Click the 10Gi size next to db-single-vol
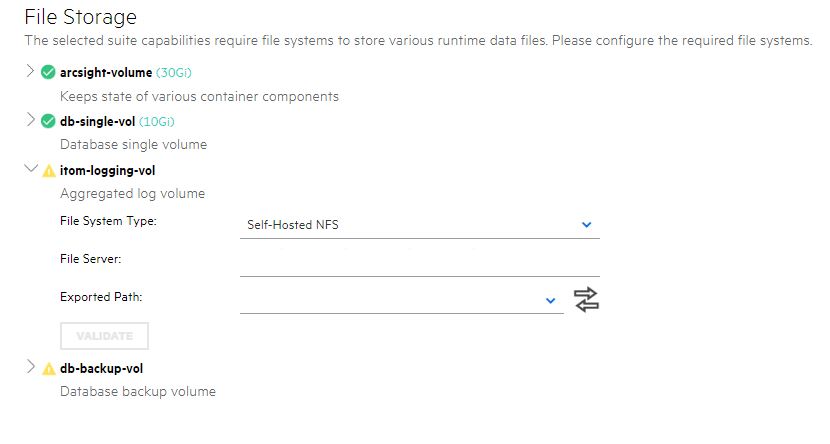Viewport: 830px width, 444px height. tap(157, 122)
